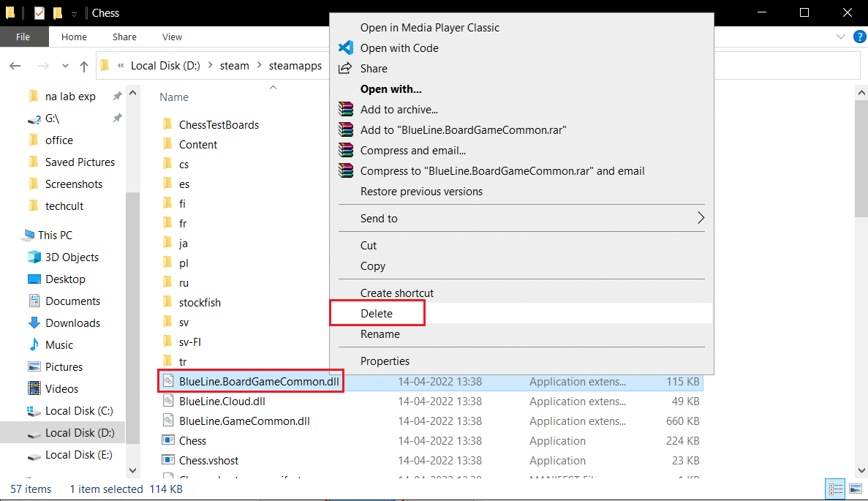This screenshot has width=868, height=501.
Task: Click the Documents icon in sidebar
Action: [x=34, y=301]
